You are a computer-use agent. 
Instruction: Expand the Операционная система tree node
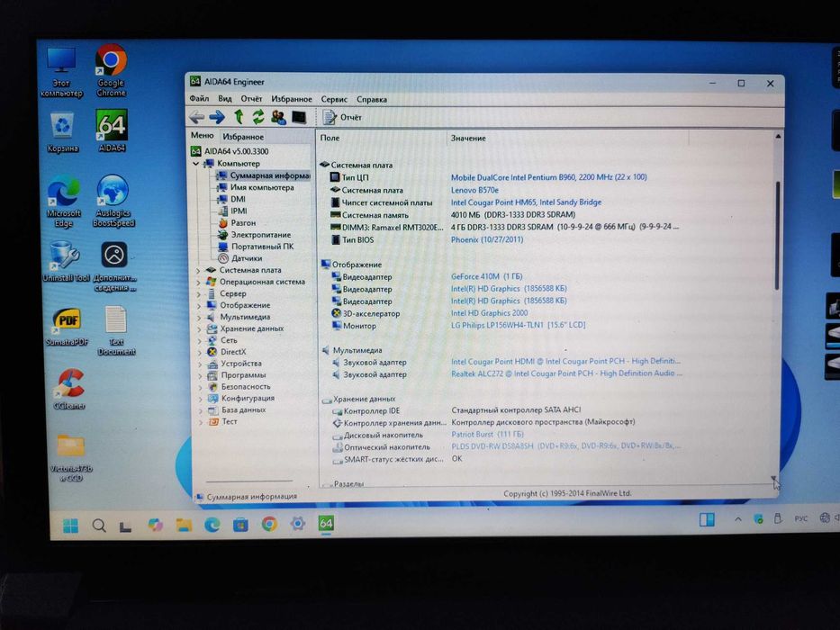pos(198,283)
